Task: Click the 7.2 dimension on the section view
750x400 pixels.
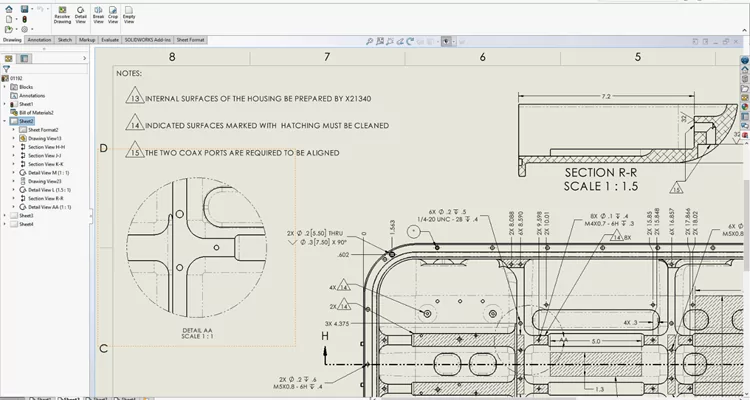Action: pyautogui.click(x=606, y=96)
